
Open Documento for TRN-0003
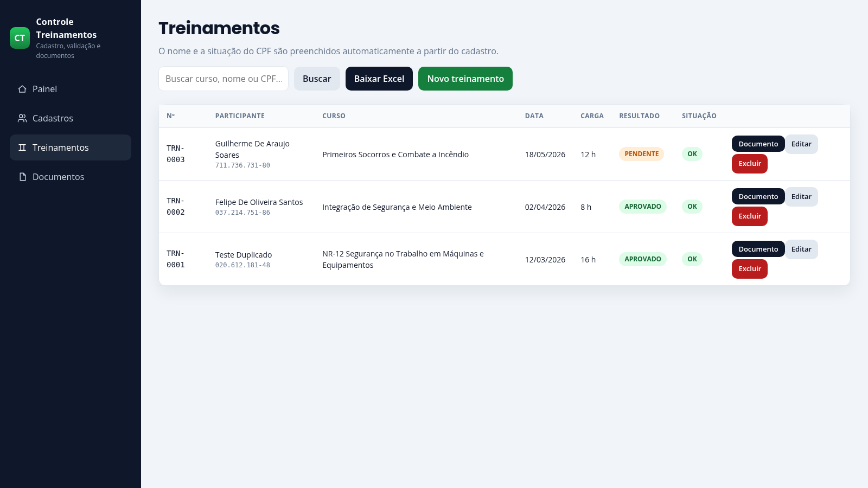[x=758, y=144]
